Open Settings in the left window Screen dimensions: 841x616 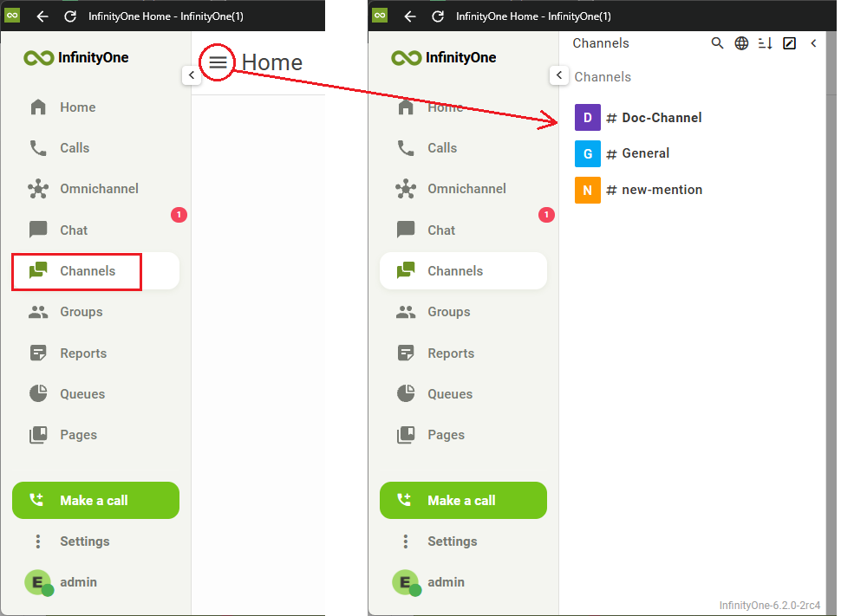(x=95, y=541)
